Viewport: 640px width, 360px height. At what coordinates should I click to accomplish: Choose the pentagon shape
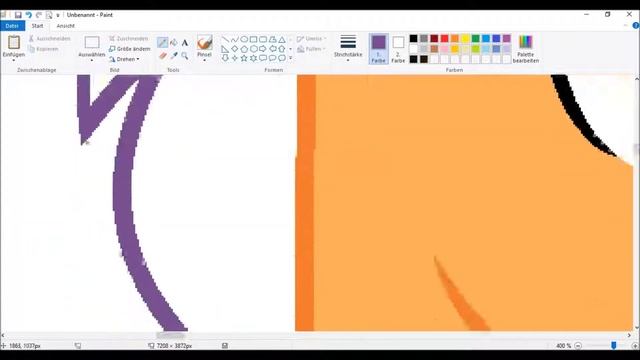[x=244, y=49]
